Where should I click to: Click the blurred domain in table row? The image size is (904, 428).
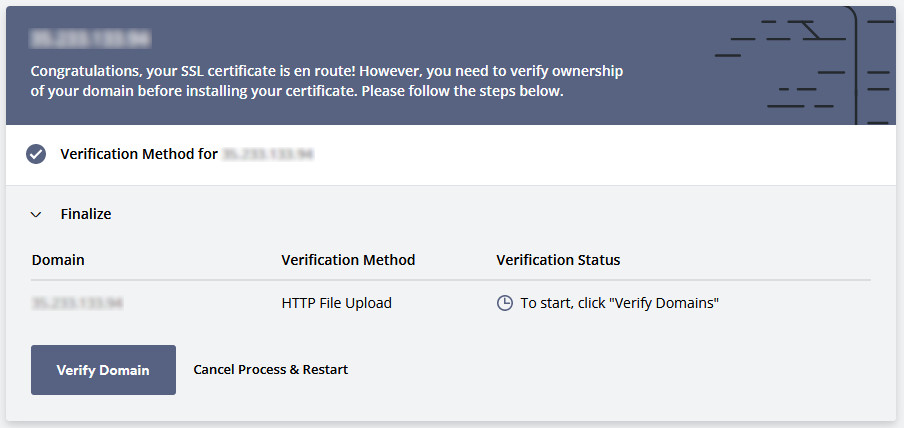pyautogui.click(x=78, y=303)
